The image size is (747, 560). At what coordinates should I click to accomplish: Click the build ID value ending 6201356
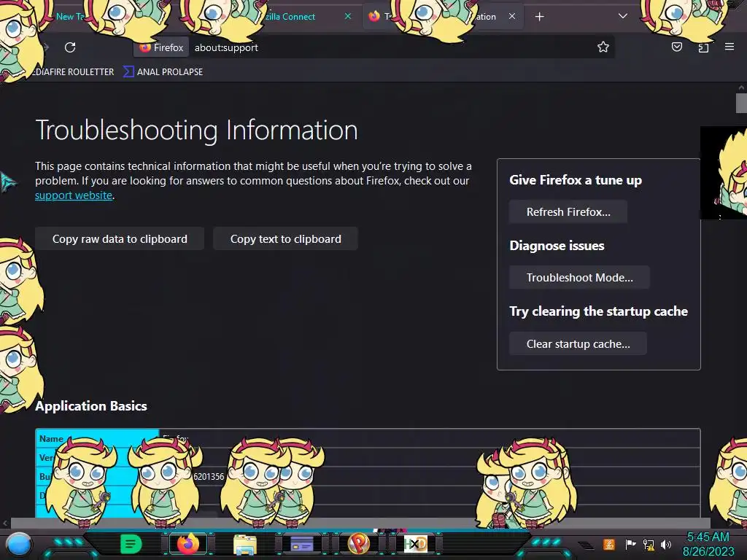[x=208, y=476]
